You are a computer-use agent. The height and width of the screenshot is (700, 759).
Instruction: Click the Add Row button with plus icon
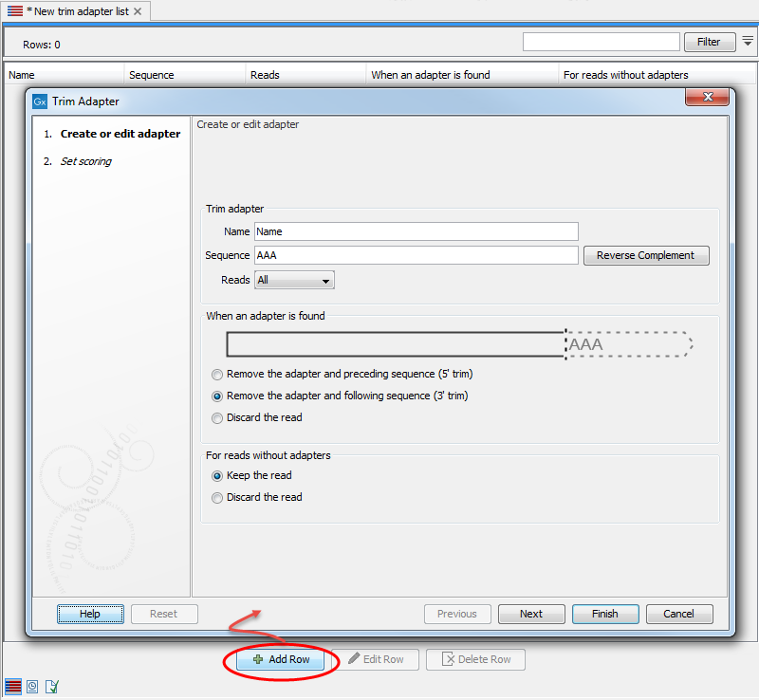(282, 659)
